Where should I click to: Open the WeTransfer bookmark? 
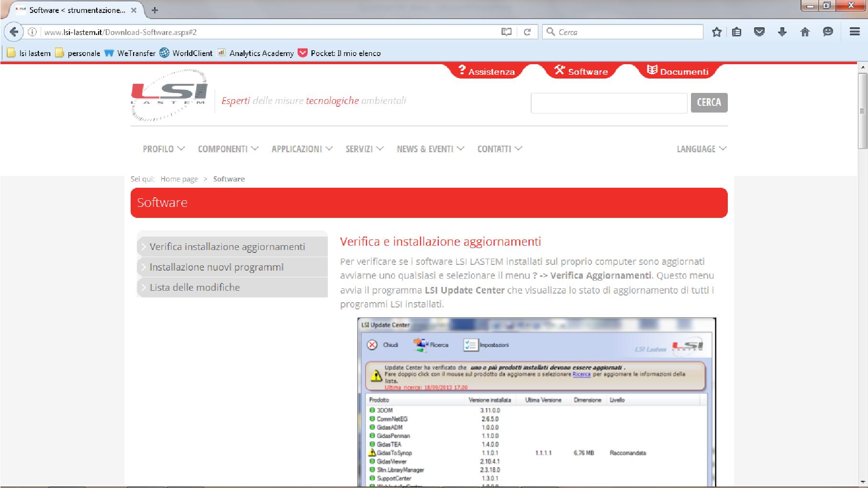(130, 53)
